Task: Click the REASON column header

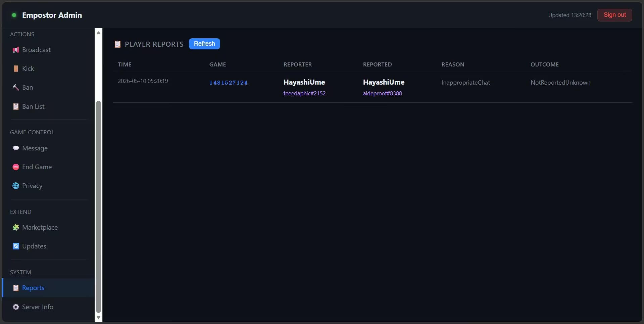Action: tap(453, 64)
